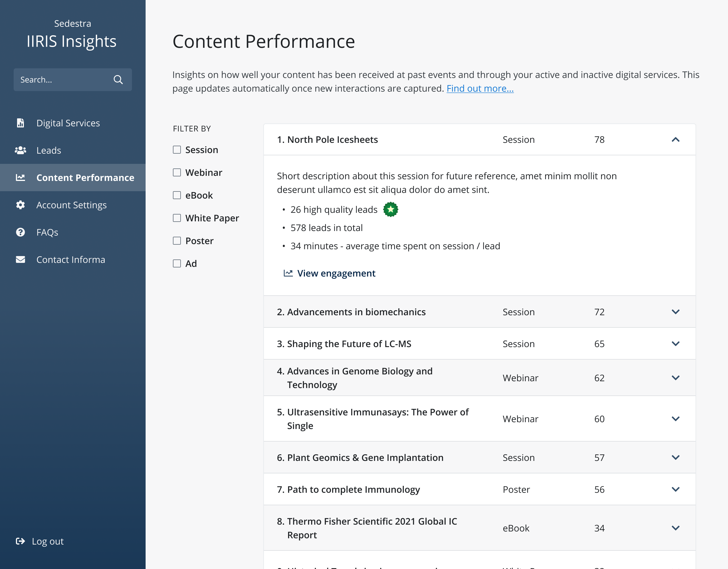Click the Contact Informa envelope icon

pos(20,259)
